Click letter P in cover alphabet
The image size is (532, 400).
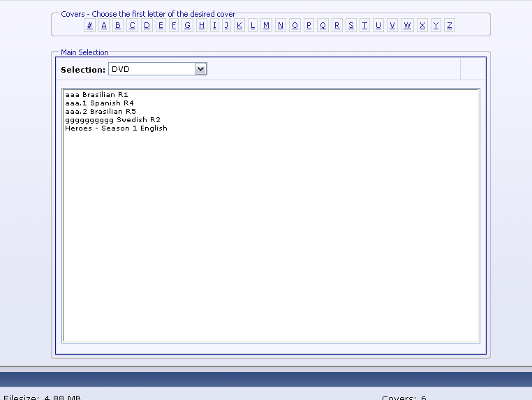(309, 26)
